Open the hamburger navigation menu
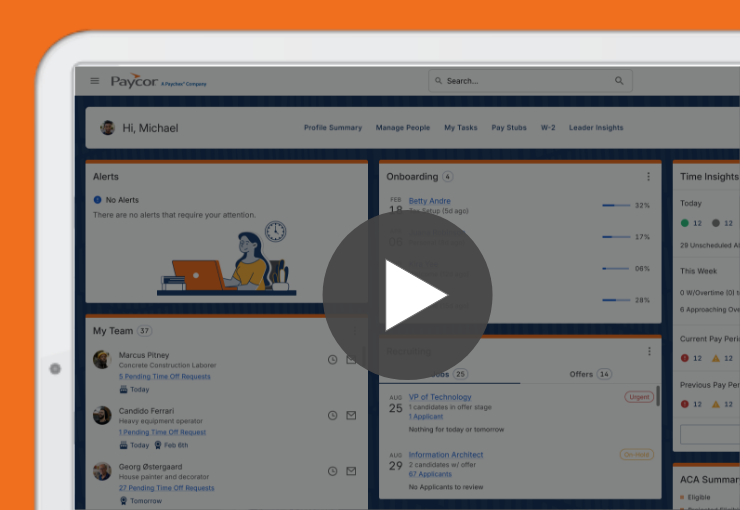Image resolution: width=740 pixels, height=510 pixels. [x=95, y=81]
